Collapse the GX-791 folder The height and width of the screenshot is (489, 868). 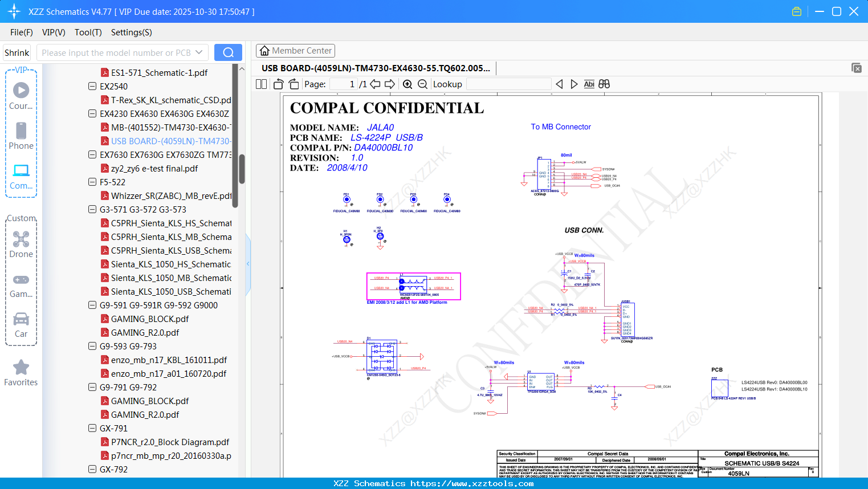(x=92, y=429)
